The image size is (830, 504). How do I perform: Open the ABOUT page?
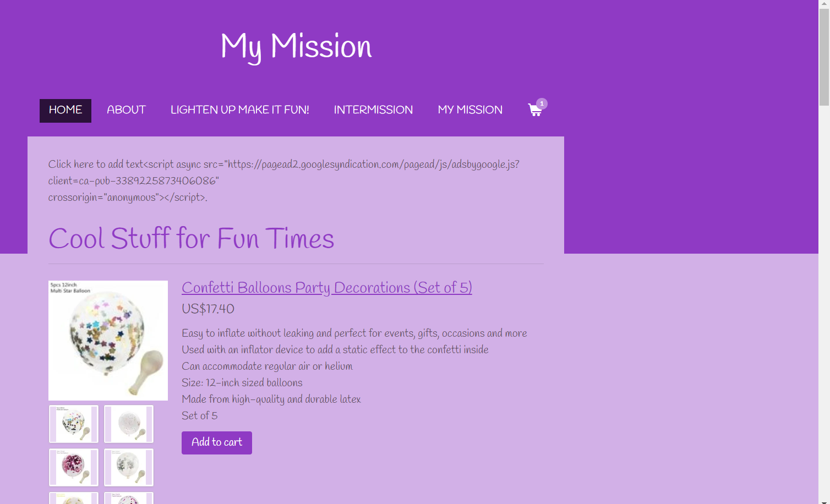click(x=126, y=110)
